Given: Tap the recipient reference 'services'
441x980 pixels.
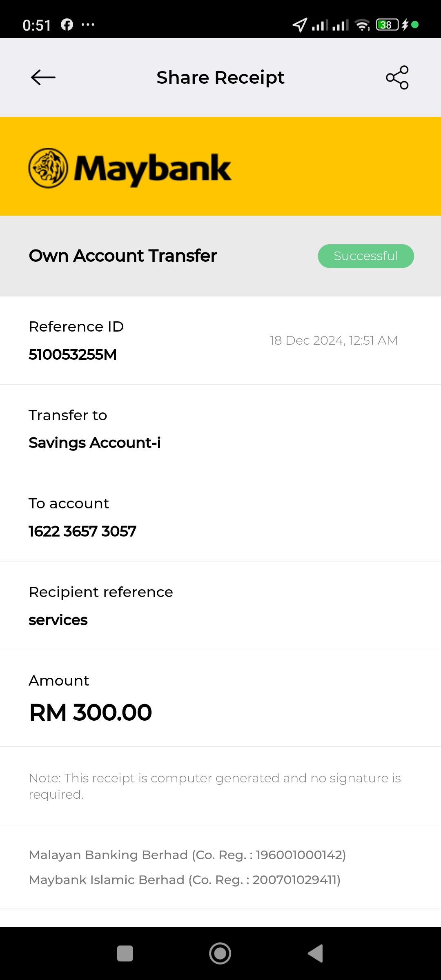Looking at the screenshot, I should pos(58,620).
